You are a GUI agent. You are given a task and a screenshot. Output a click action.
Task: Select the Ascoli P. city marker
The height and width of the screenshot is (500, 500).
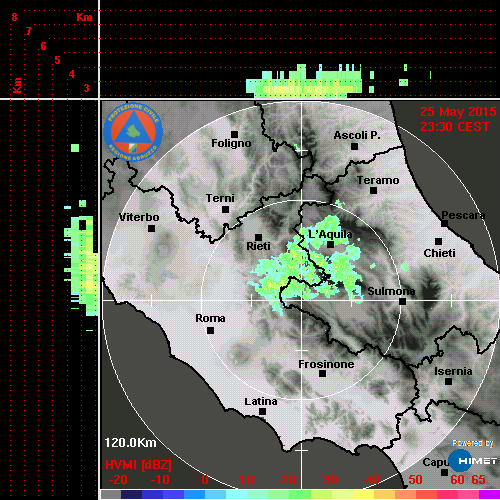(x=355, y=146)
